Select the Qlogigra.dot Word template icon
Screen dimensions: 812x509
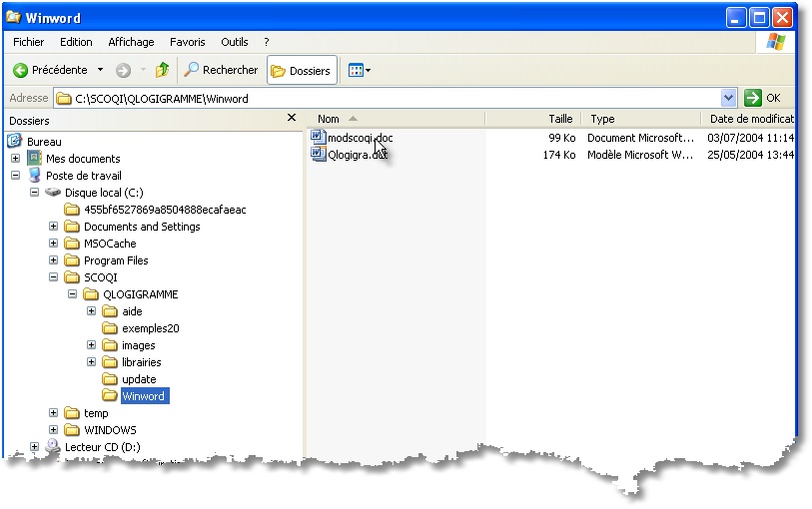(x=318, y=154)
